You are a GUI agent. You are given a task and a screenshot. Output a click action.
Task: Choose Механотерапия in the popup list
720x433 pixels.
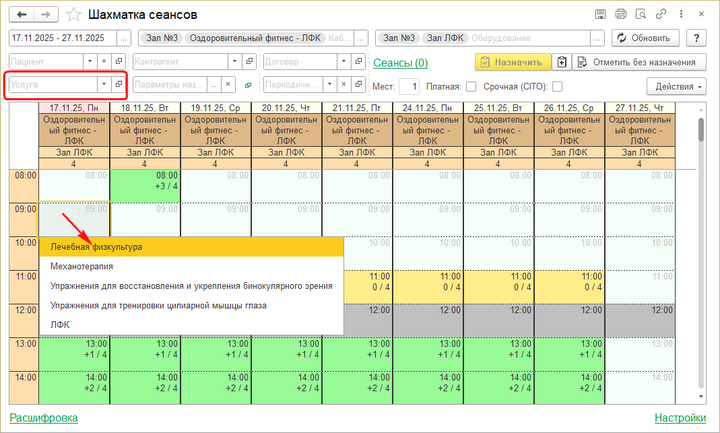click(82, 266)
